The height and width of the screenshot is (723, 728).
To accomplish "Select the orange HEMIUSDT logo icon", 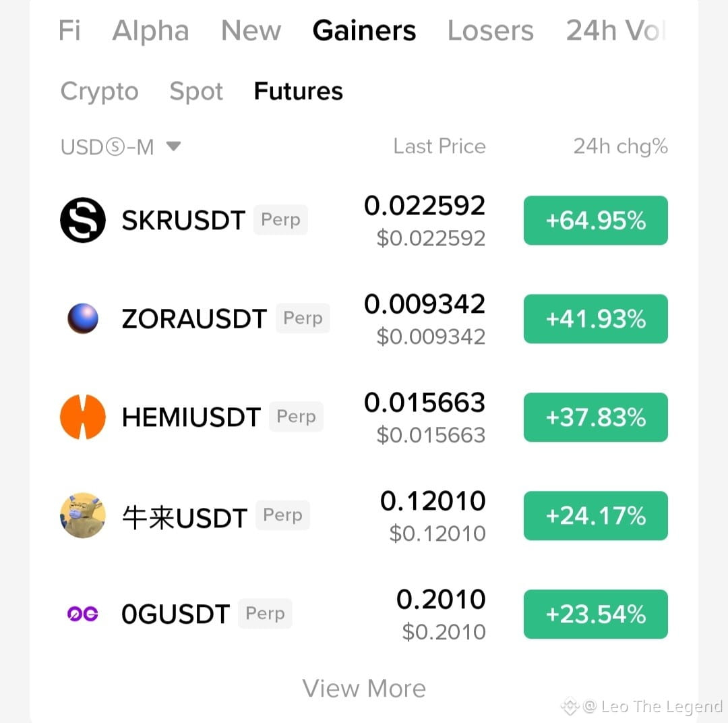I will [83, 417].
